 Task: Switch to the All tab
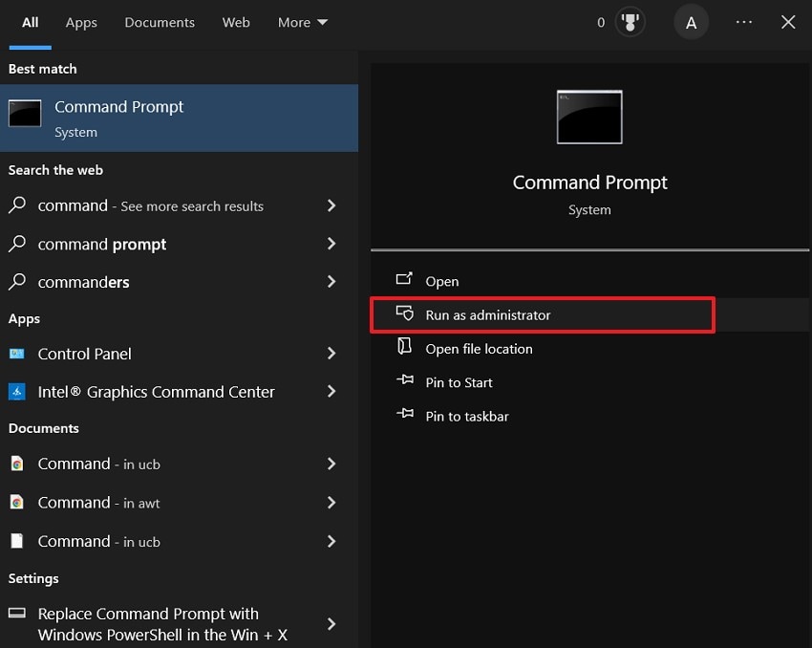click(30, 22)
